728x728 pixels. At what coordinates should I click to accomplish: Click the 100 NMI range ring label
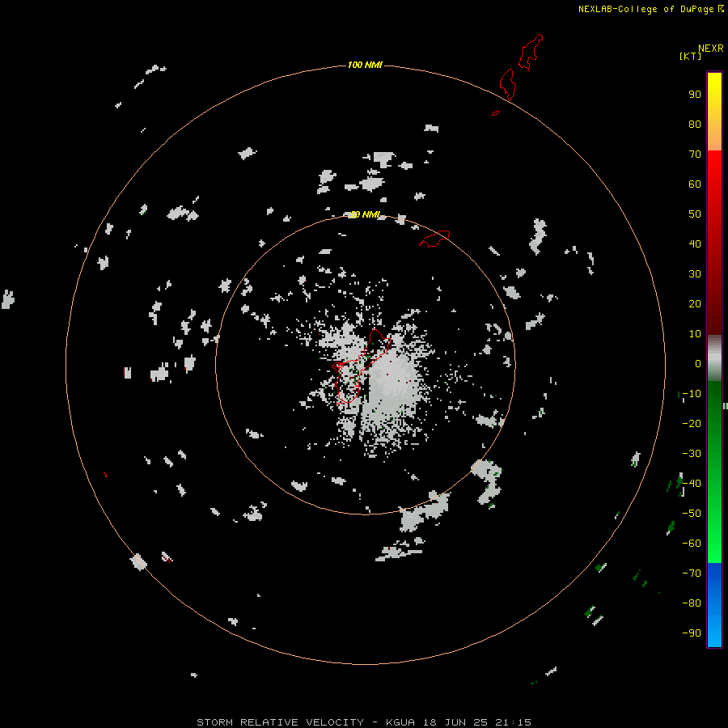coord(365,65)
